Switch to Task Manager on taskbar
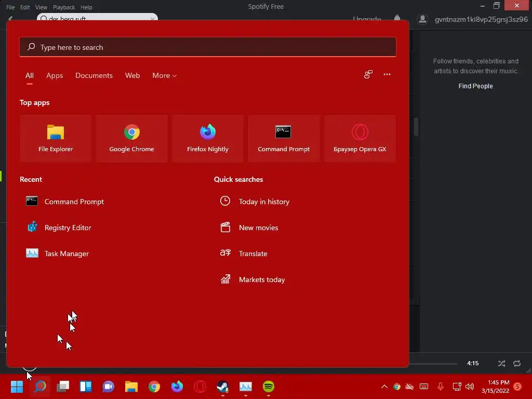The image size is (532, 399). (246, 387)
